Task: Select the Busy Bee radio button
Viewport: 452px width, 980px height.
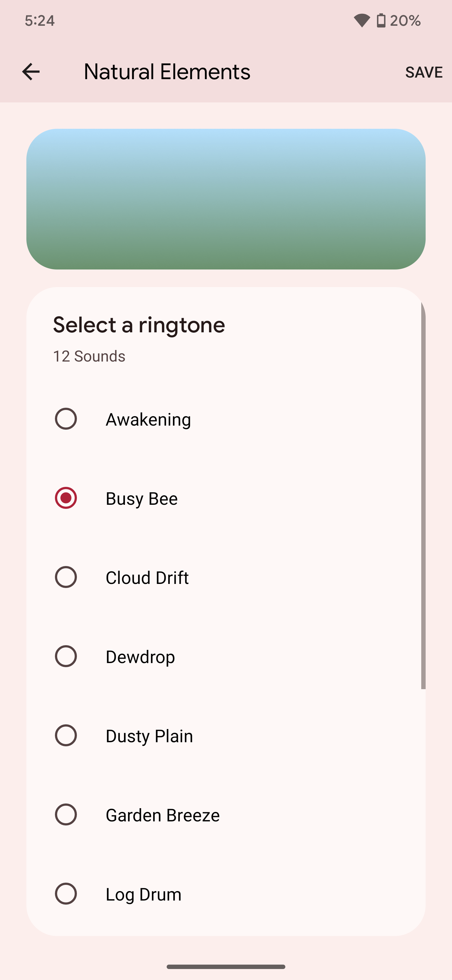Action: click(x=66, y=498)
